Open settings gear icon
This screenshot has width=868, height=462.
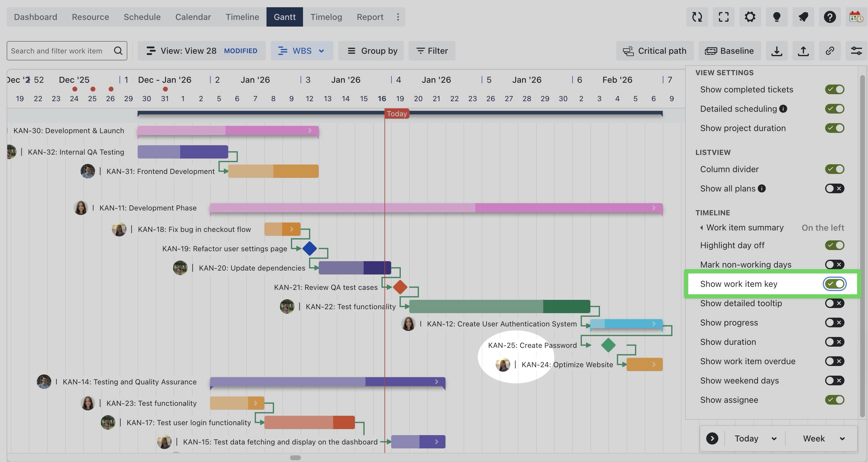tap(750, 17)
